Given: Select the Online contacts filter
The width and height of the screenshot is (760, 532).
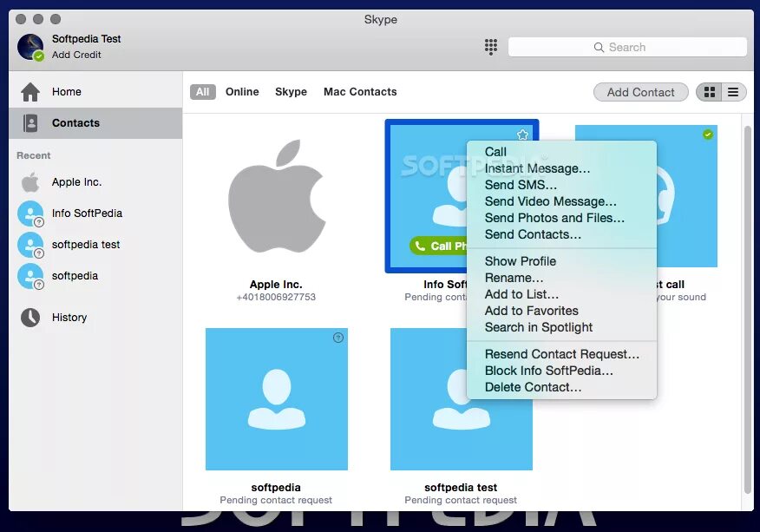Looking at the screenshot, I should click(x=242, y=92).
